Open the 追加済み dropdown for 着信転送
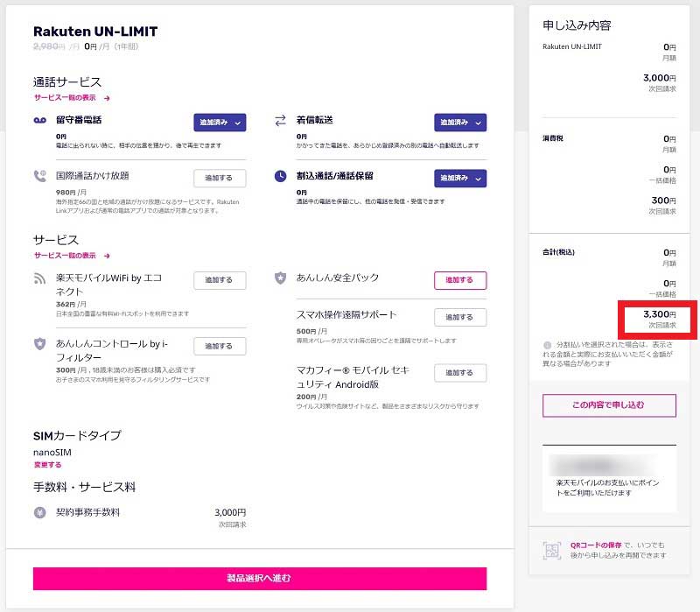 pos(460,123)
